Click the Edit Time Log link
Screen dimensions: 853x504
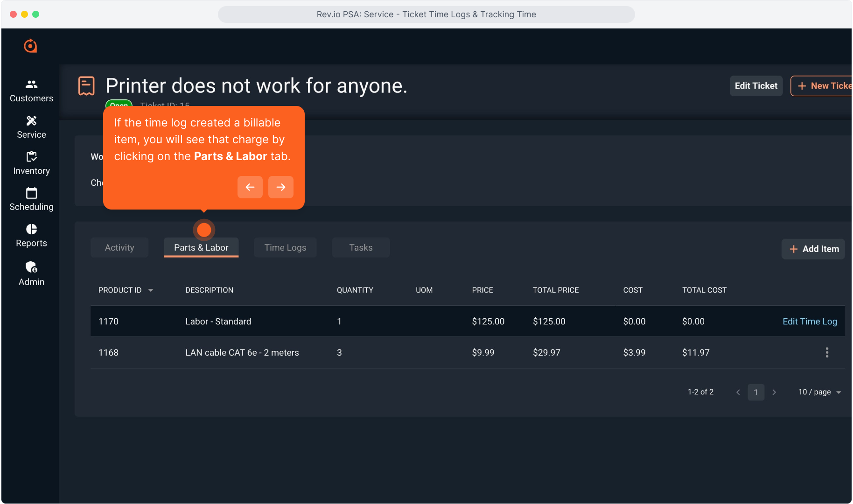810,322
